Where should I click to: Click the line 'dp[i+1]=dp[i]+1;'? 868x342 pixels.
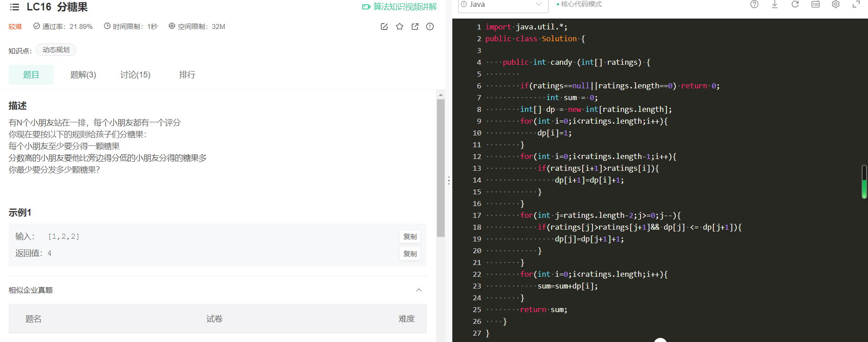(x=589, y=180)
